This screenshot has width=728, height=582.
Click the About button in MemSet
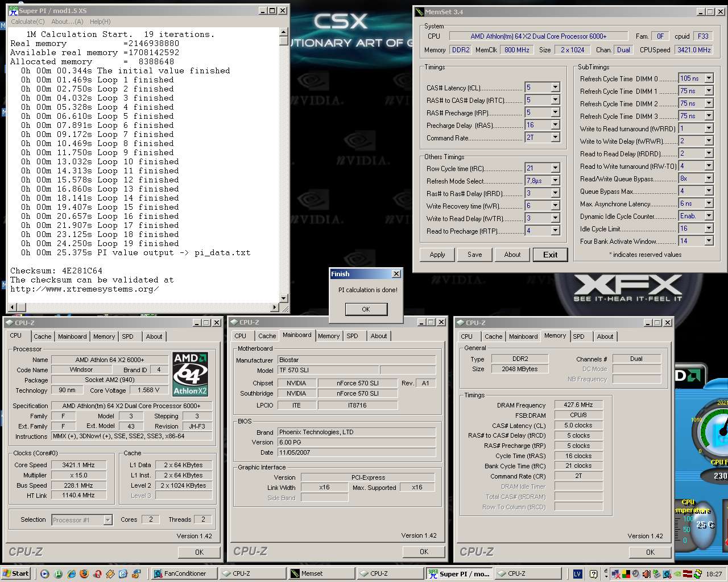pyautogui.click(x=512, y=255)
